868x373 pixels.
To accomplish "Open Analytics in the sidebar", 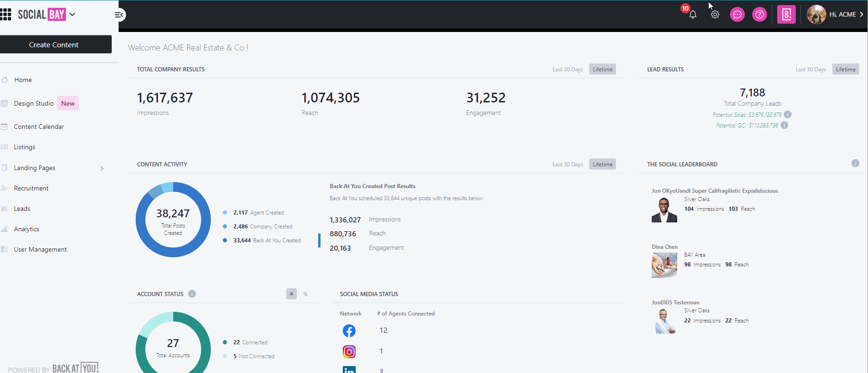I will [x=26, y=229].
